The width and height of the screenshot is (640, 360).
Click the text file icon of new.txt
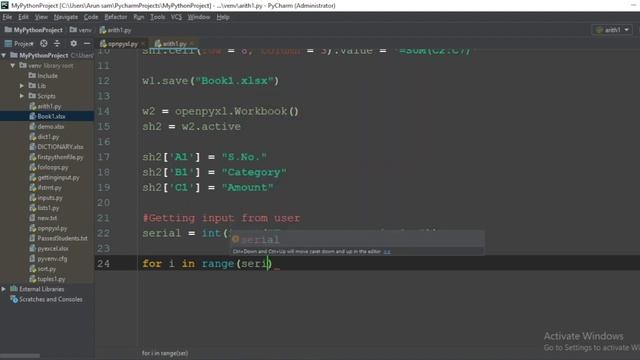tap(33, 218)
